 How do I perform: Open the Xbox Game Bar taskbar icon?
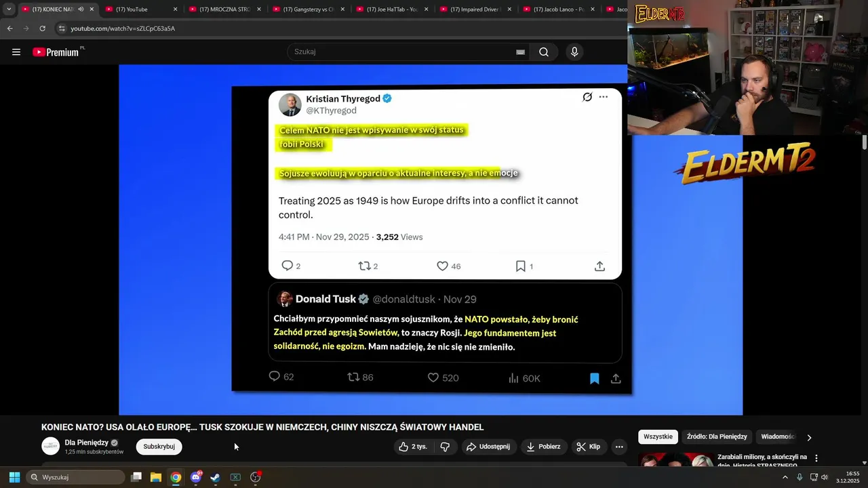tap(235, 477)
